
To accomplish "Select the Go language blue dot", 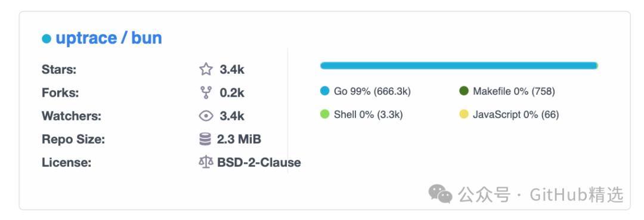I will (325, 91).
